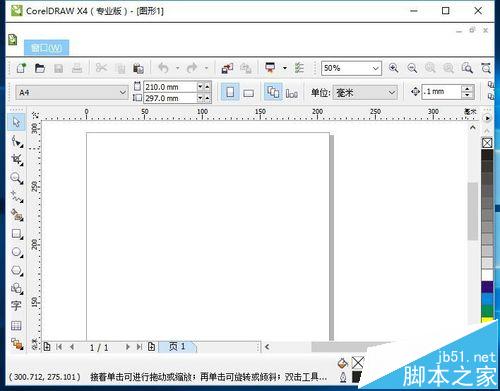Increase the nudge offset value

[x=467, y=88]
